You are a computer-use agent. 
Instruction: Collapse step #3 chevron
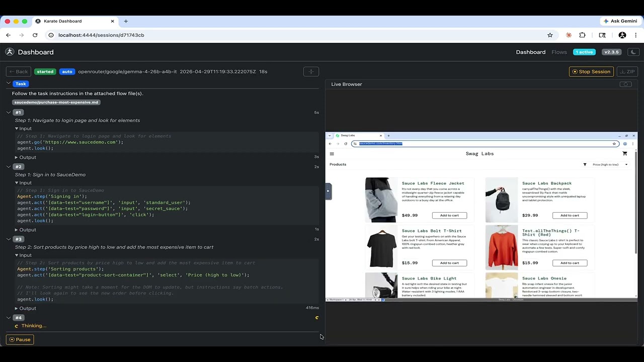pos(9,239)
